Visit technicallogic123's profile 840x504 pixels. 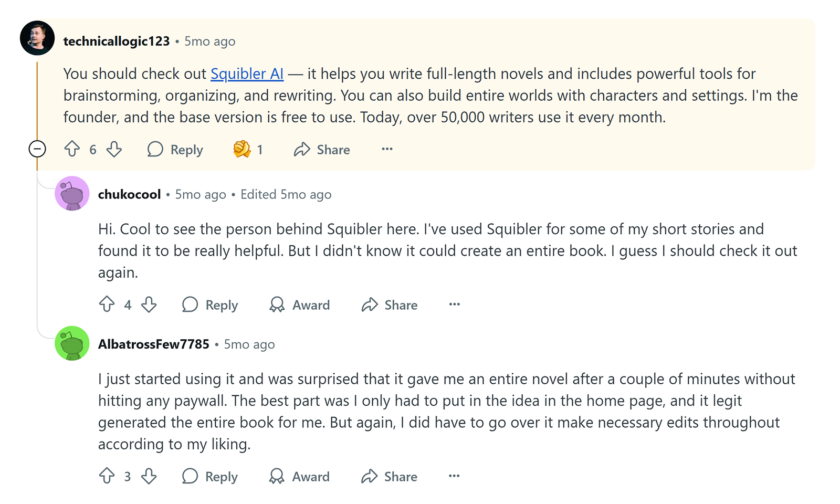(x=116, y=40)
